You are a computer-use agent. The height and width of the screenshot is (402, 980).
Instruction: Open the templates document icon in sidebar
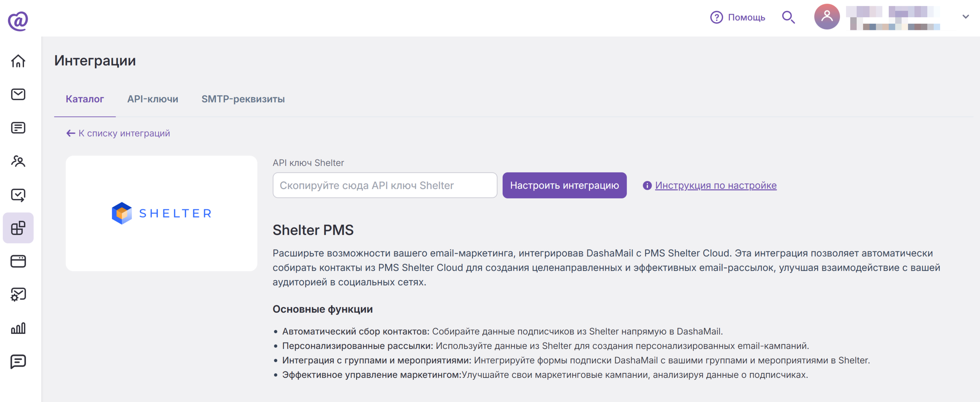pyautogui.click(x=18, y=127)
